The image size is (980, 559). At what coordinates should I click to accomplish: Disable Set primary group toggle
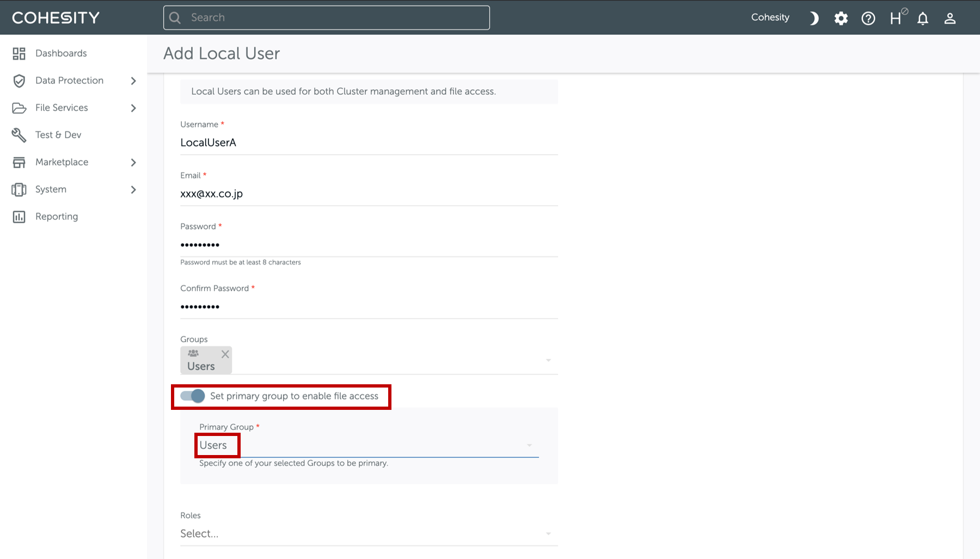tap(192, 396)
